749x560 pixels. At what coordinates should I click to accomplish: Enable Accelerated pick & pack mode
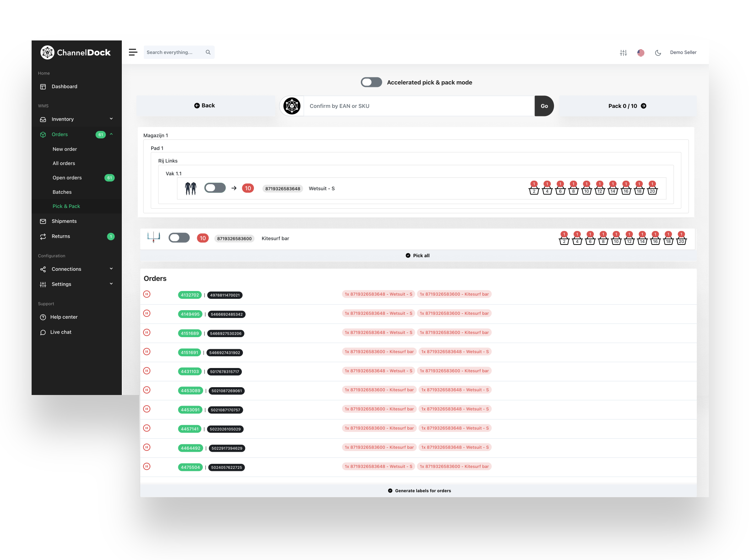[371, 82]
